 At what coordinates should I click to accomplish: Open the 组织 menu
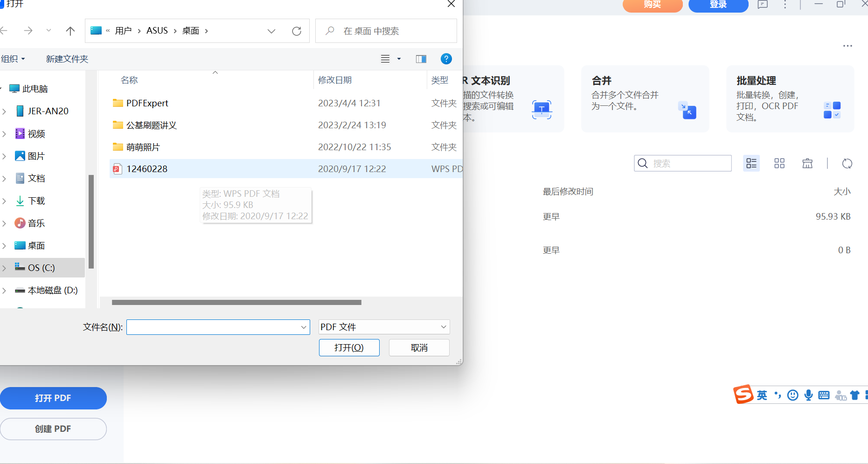[13, 59]
